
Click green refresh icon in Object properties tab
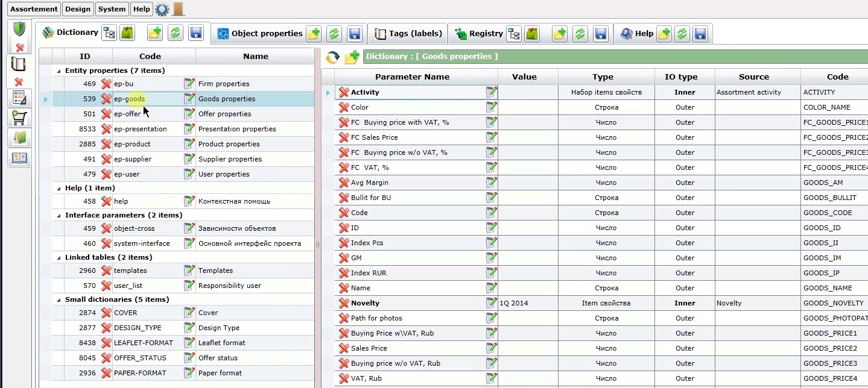(334, 34)
